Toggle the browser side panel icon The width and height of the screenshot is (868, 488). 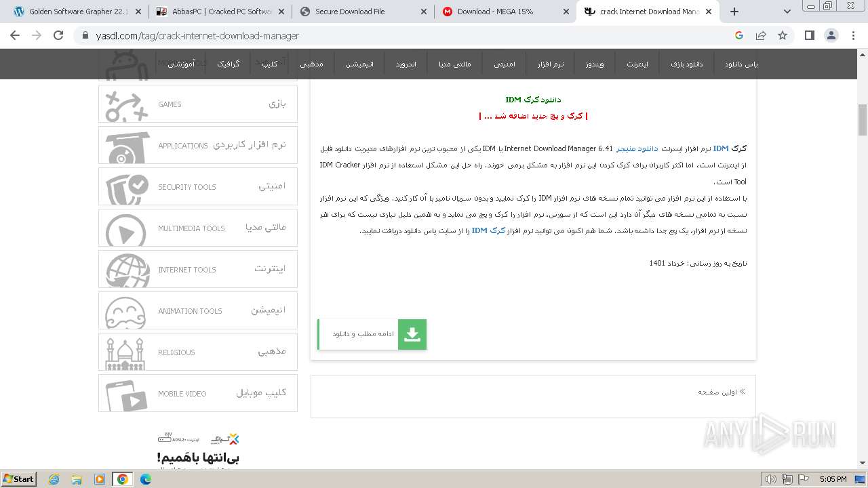pos(810,35)
